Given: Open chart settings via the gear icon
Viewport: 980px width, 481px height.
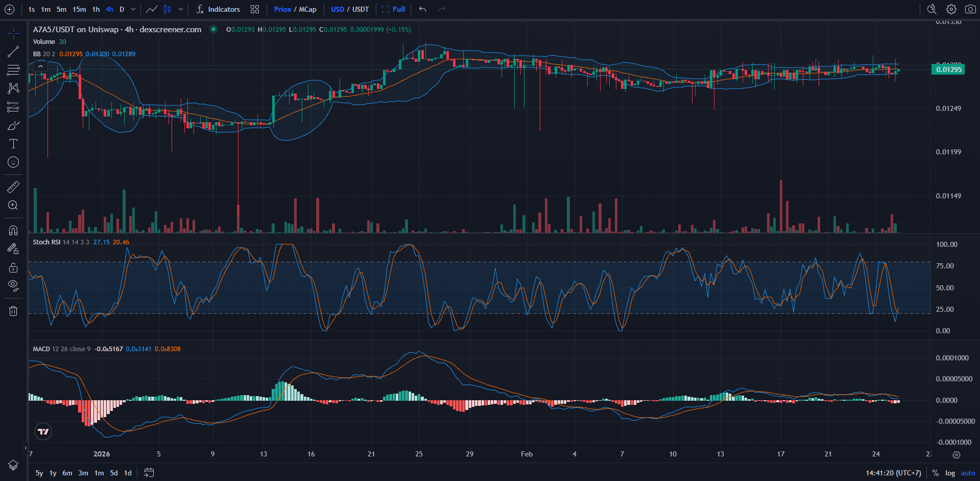Looking at the screenshot, I should click(x=951, y=9).
